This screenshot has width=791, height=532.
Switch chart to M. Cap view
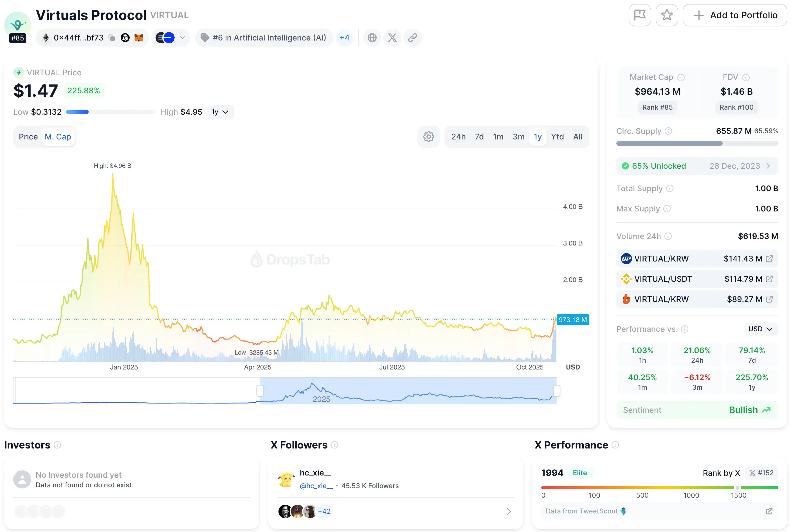pyautogui.click(x=58, y=136)
